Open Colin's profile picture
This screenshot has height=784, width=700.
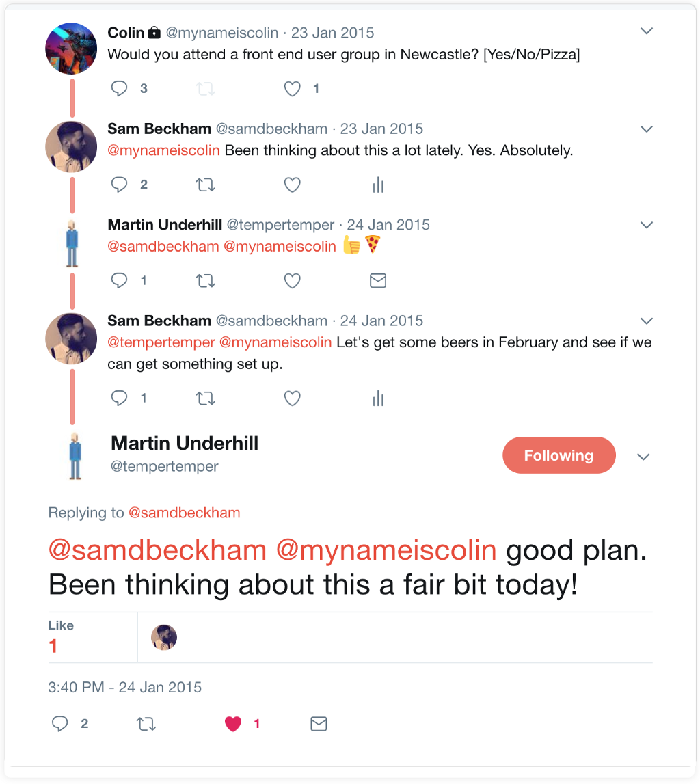pos(71,48)
